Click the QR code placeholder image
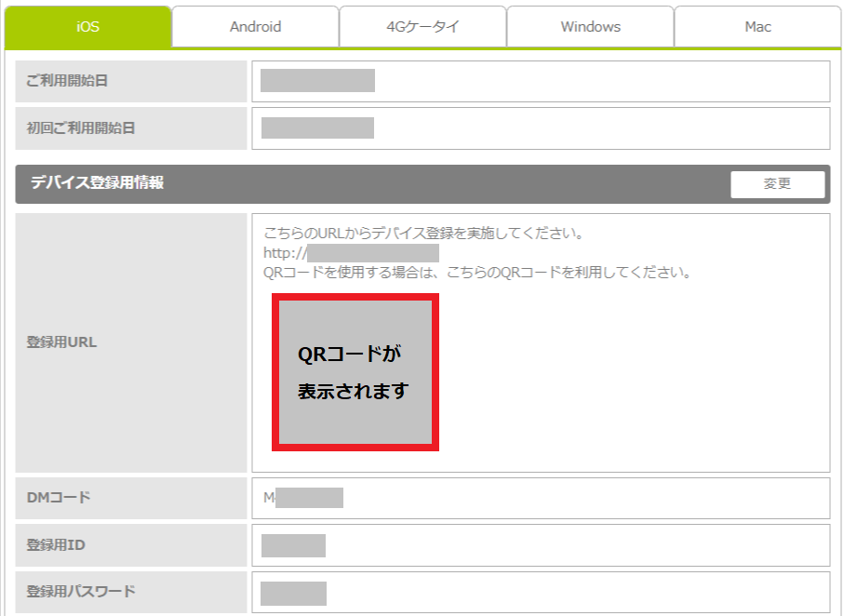844x616 pixels. 355,371
